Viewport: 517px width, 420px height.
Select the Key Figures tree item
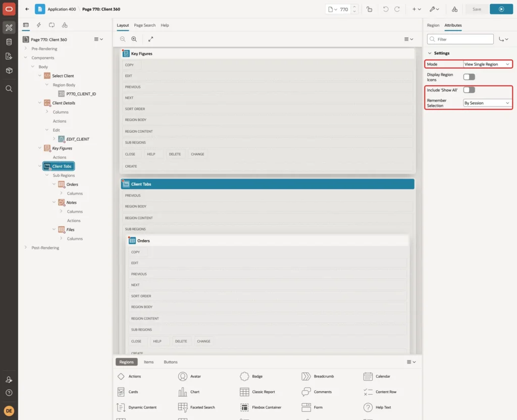(62, 148)
